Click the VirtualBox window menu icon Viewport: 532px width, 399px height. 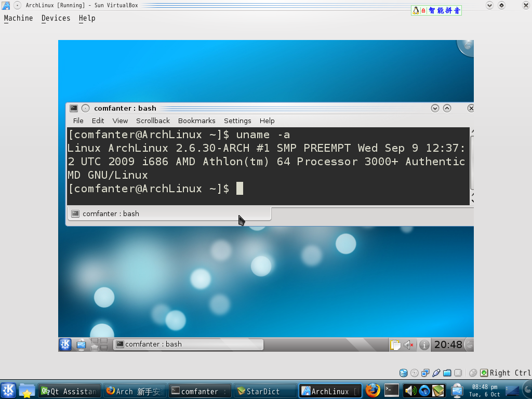(6, 5)
